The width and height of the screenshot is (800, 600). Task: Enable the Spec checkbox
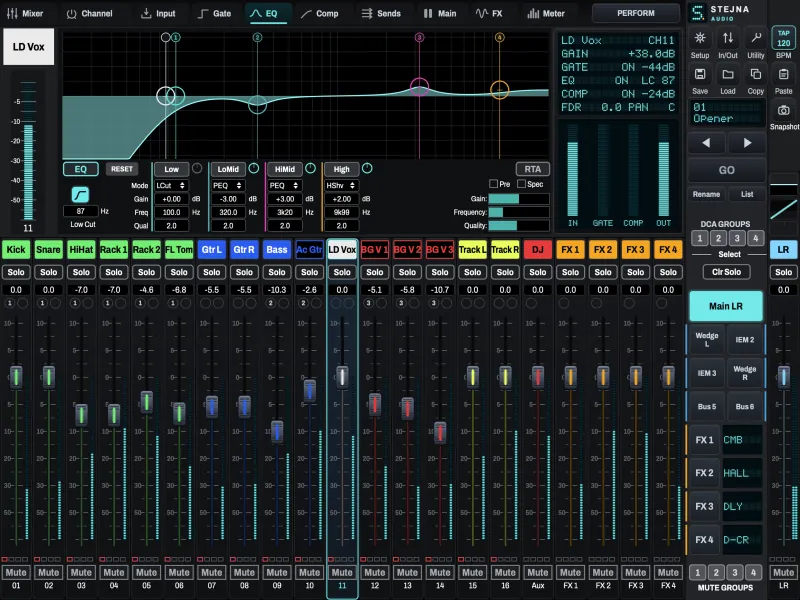click(x=521, y=184)
